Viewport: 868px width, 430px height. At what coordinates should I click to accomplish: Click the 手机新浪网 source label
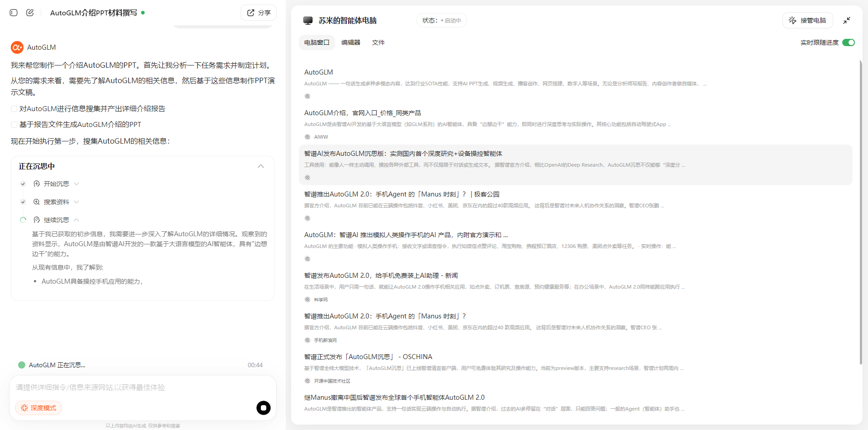[x=325, y=340]
